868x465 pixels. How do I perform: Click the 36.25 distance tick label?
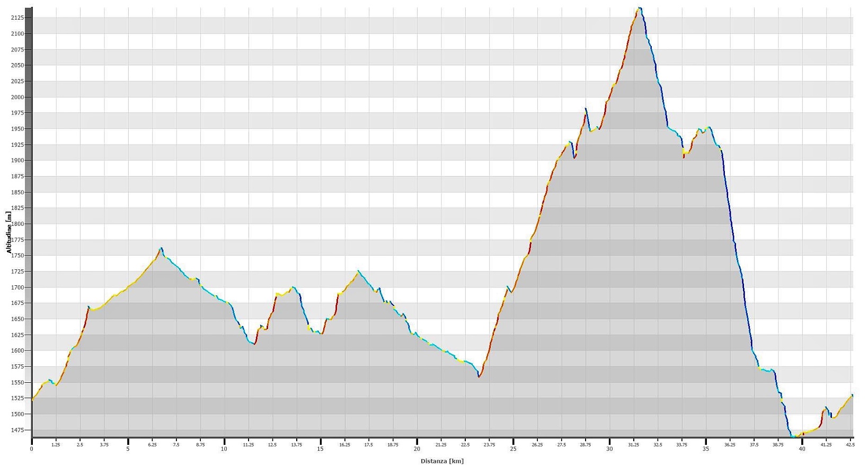pyautogui.click(x=730, y=445)
